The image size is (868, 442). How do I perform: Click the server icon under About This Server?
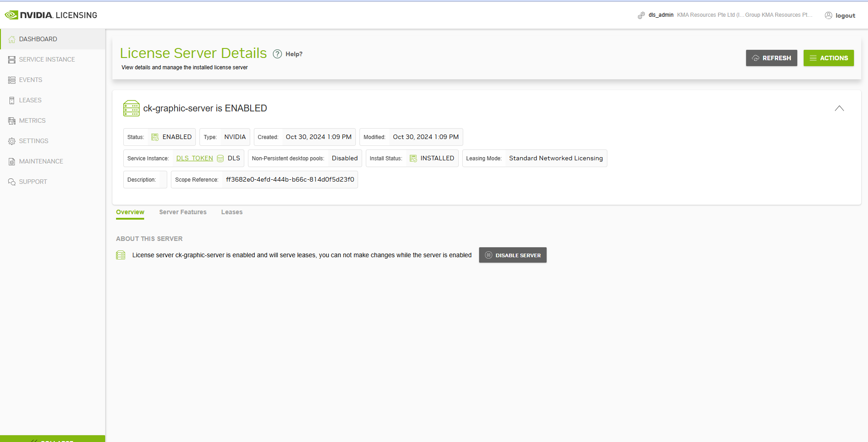coord(121,255)
